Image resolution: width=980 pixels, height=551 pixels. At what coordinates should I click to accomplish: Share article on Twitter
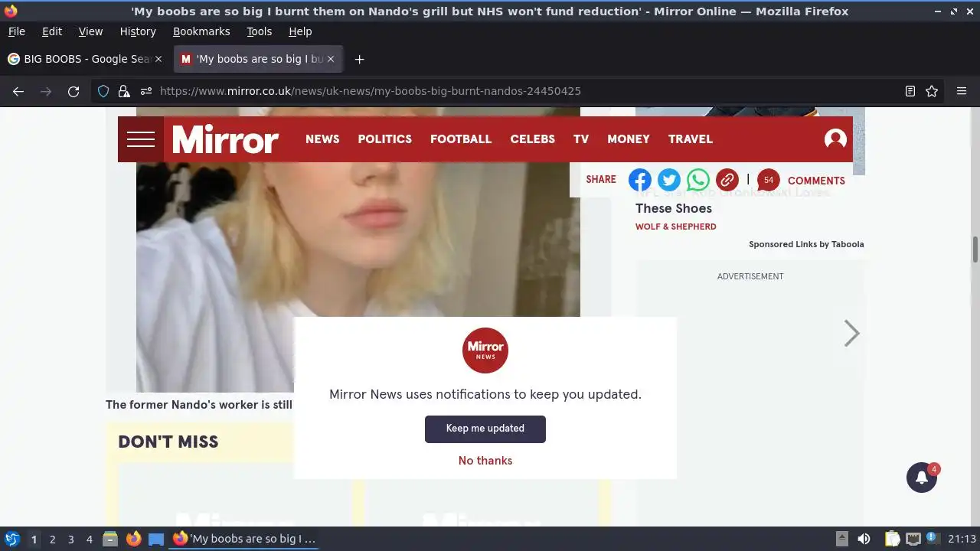coord(669,180)
